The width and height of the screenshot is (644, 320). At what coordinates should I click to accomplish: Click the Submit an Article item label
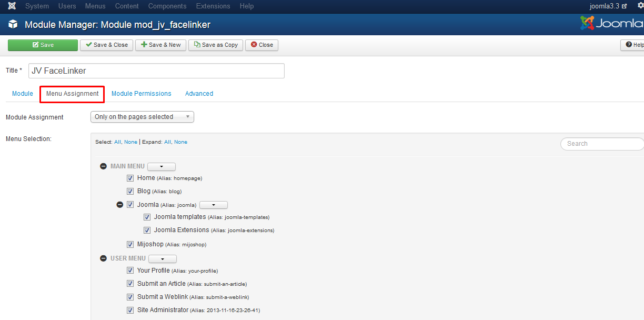(161, 284)
